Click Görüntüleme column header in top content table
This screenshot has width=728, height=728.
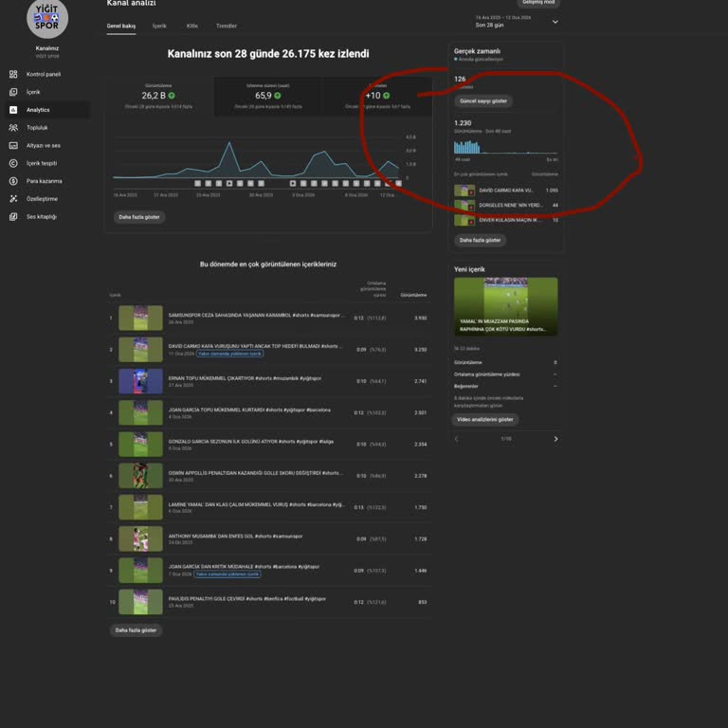pos(413,295)
